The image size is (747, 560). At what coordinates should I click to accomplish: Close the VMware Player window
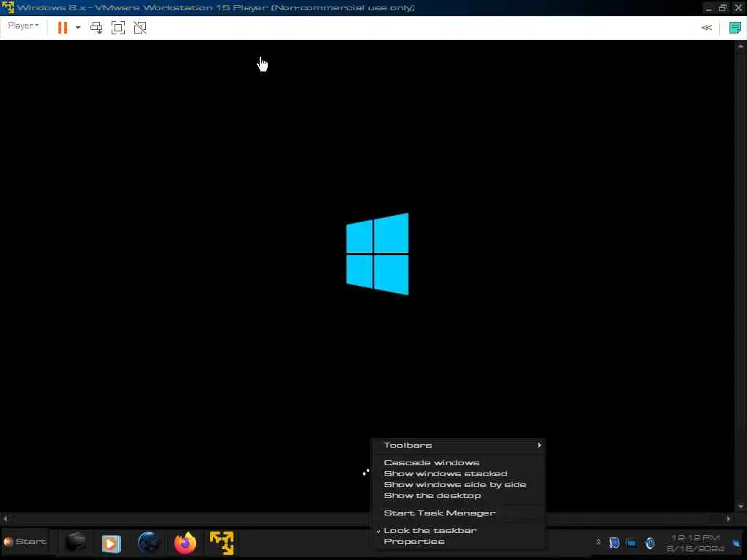point(738,7)
